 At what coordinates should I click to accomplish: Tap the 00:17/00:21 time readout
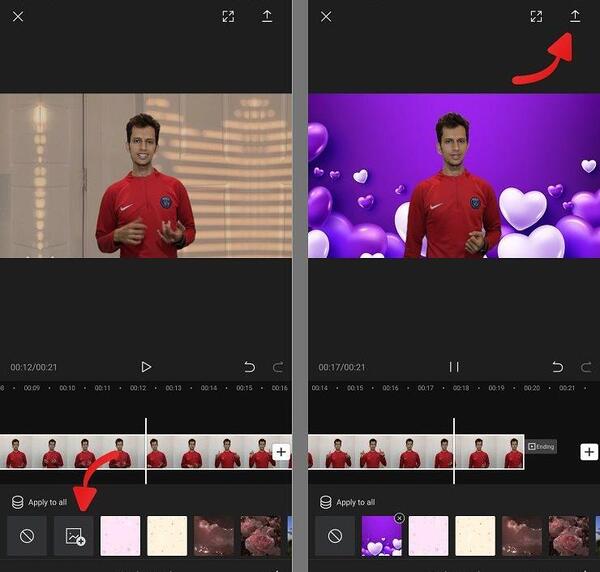[x=342, y=367]
